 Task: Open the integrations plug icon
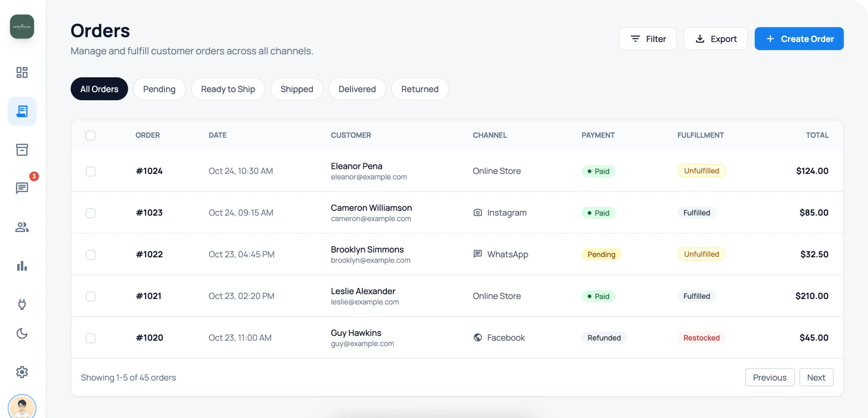click(22, 304)
